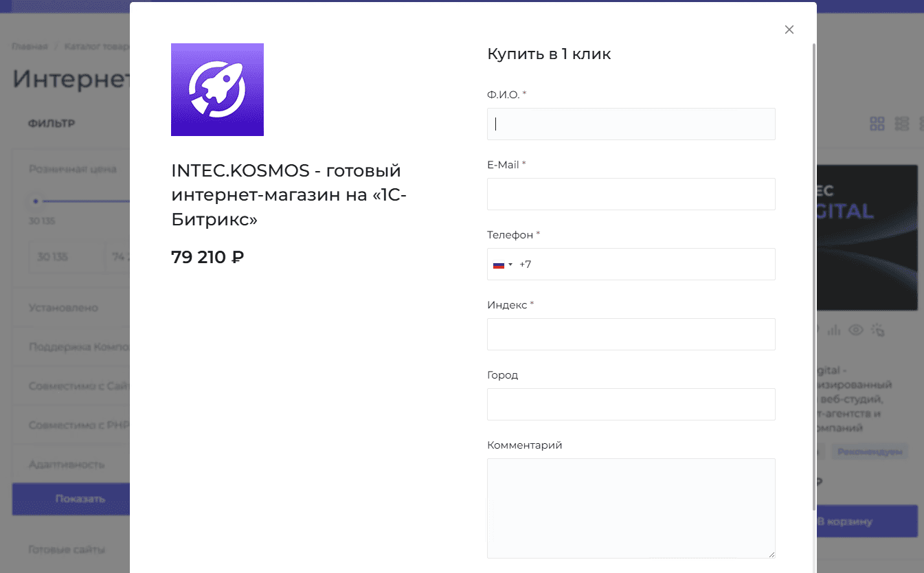Open the phone country flag dropdown
Image resolution: width=924 pixels, height=573 pixels.
tap(502, 265)
